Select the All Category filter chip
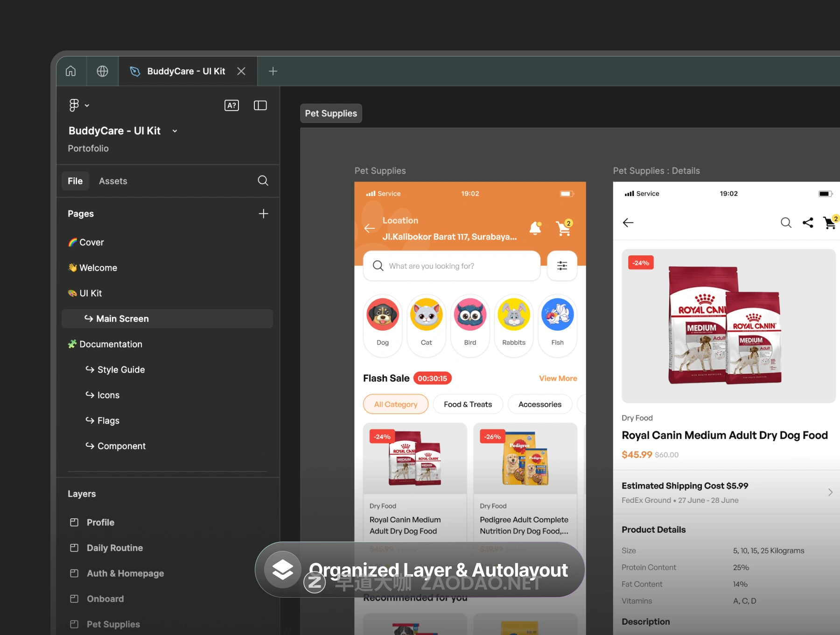 (x=396, y=404)
